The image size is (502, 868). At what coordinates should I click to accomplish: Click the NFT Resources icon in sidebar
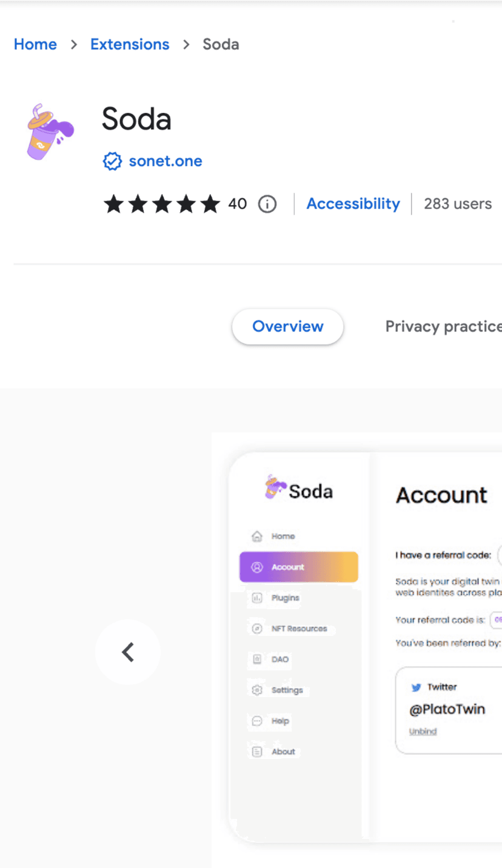[x=257, y=629]
